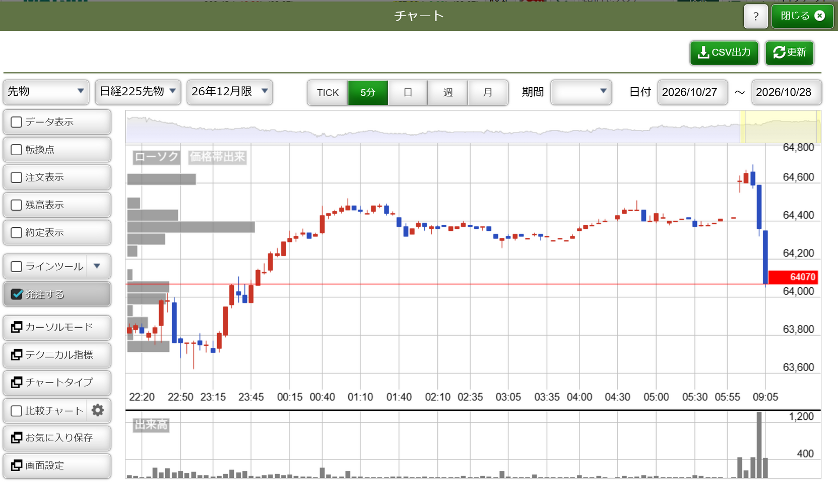Open お気に入り保存 popup
Viewport: 838px width, 504px height.
click(57, 438)
